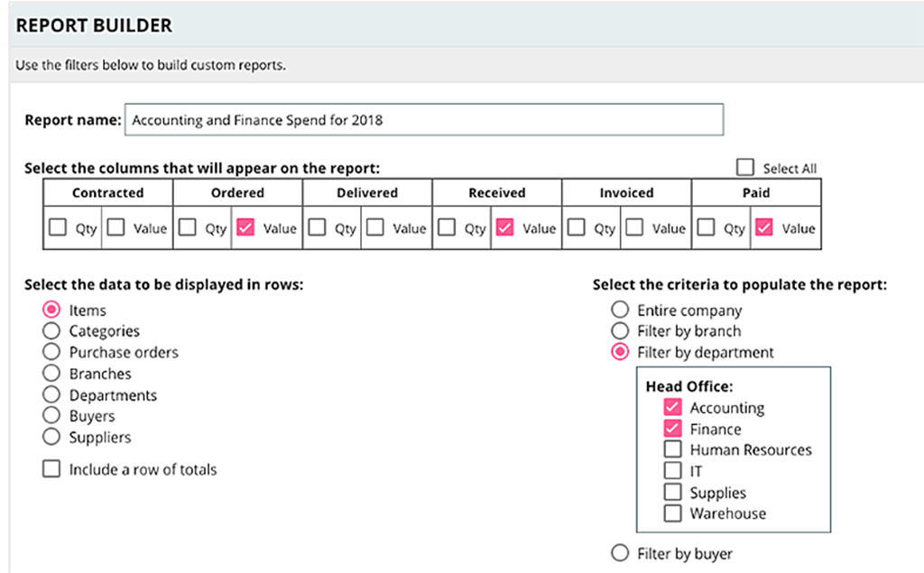924x573 pixels.
Task: Uncheck the Received Value checkbox
Action: tap(504, 227)
